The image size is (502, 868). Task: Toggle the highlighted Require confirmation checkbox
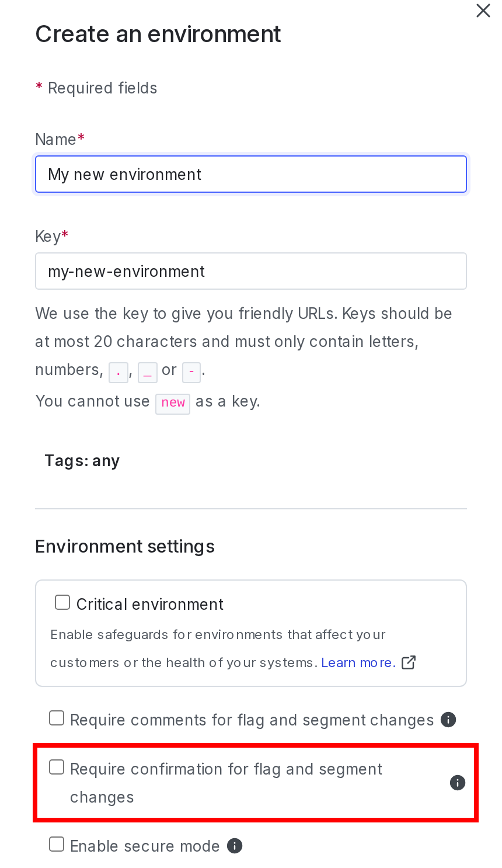click(x=57, y=767)
